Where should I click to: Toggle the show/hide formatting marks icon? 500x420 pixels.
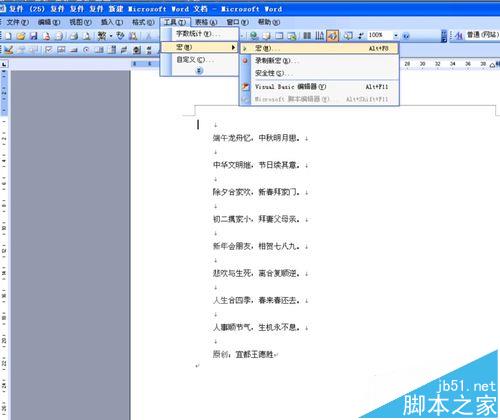point(361,36)
